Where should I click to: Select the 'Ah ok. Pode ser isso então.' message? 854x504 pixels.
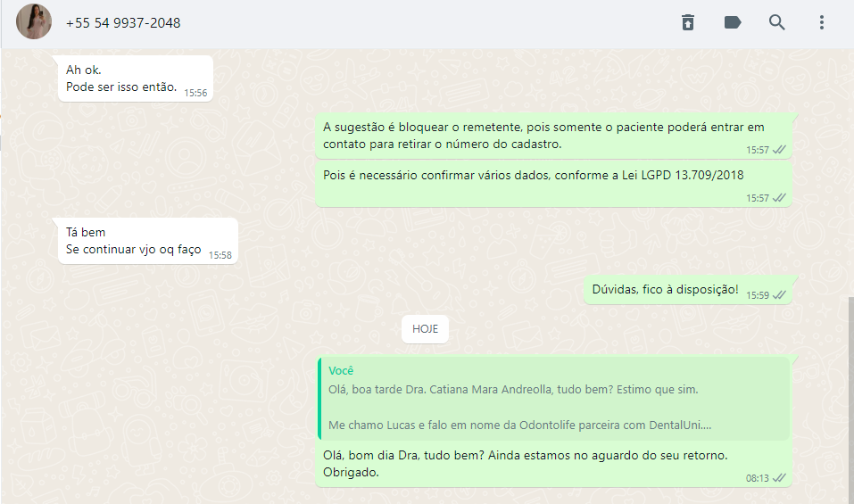point(136,78)
